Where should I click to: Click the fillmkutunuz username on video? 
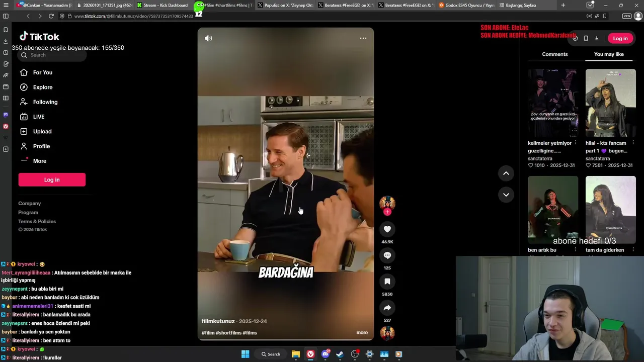pyautogui.click(x=218, y=321)
